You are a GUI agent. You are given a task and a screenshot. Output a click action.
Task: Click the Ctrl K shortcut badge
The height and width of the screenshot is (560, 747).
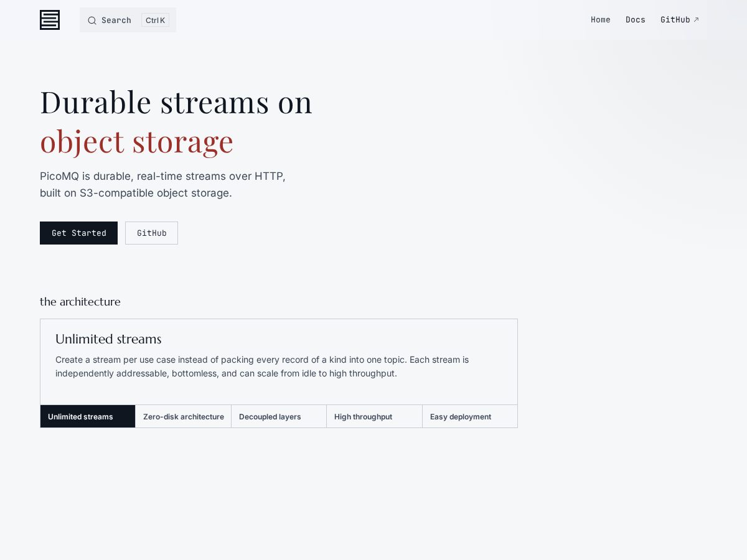[x=155, y=21]
